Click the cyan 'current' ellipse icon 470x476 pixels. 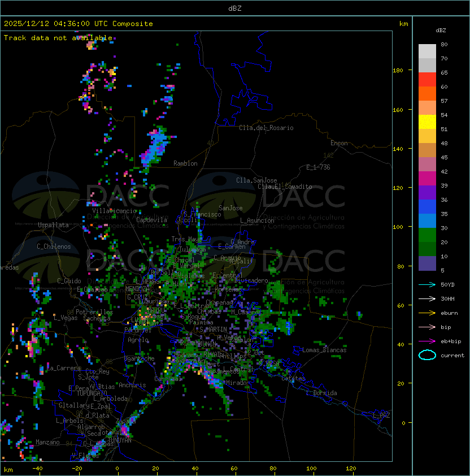pos(427,355)
